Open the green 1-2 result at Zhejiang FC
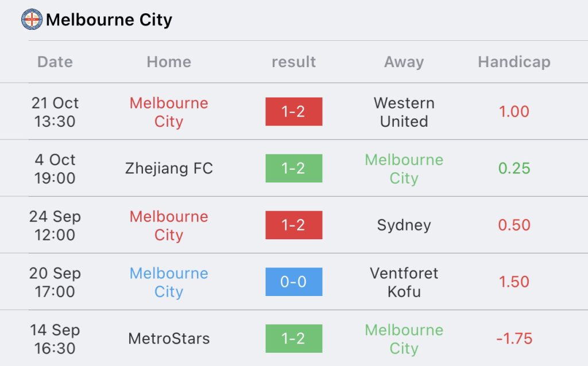The height and width of the screenshot is (366, 588). click(x=293, y=169)
